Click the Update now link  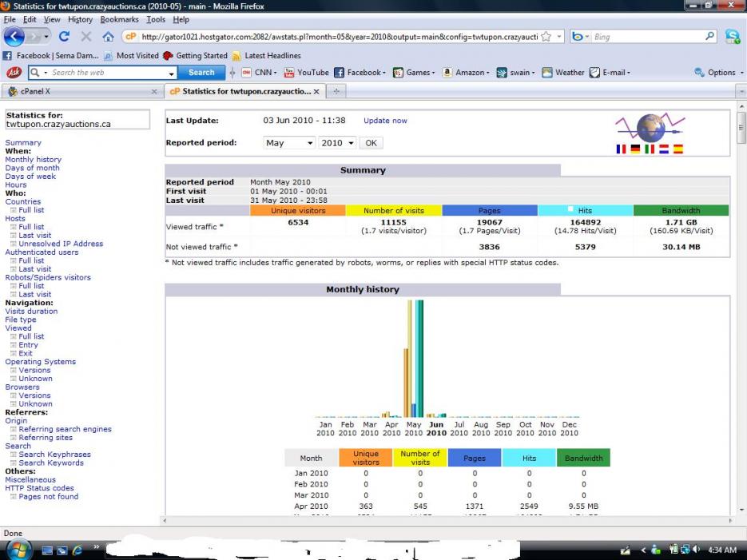coord(385,121)
